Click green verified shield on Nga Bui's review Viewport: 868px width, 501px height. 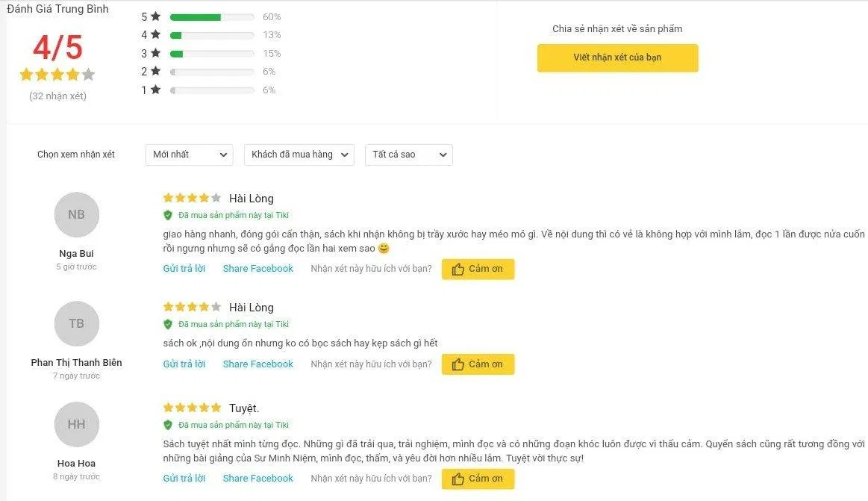[168, 215]
